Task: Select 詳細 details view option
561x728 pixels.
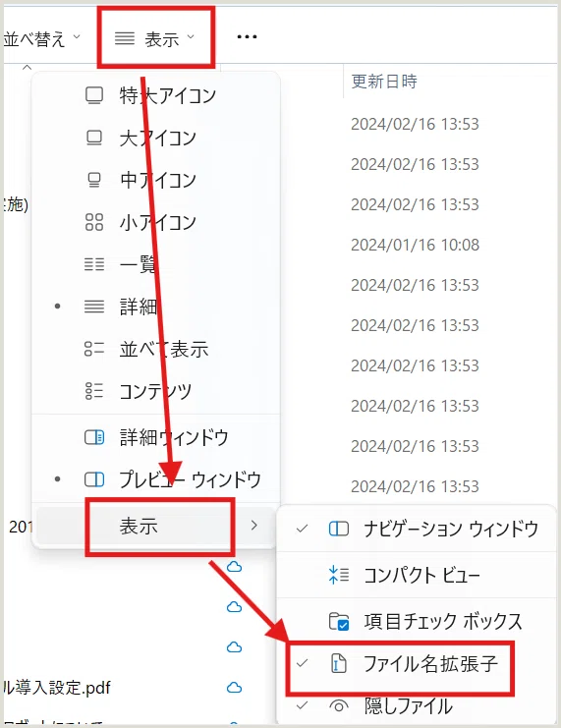Action: 156,307
